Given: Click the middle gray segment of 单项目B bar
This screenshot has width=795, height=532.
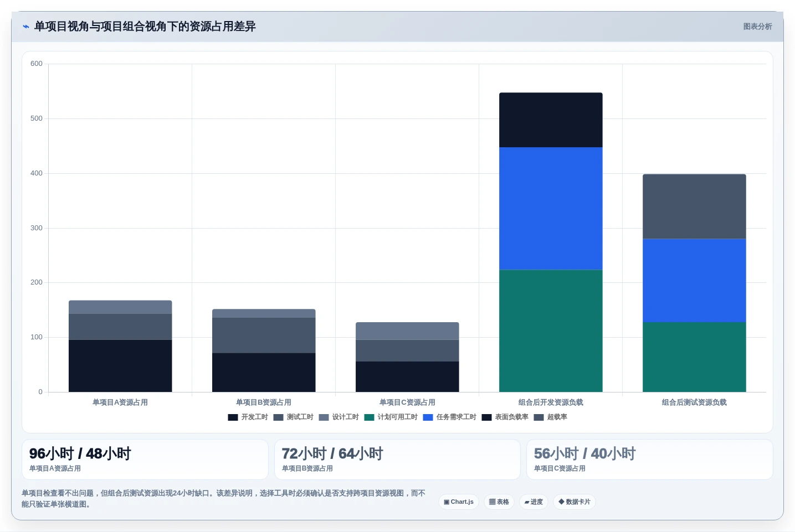Looking at the screenshot, I should [264, 335].
